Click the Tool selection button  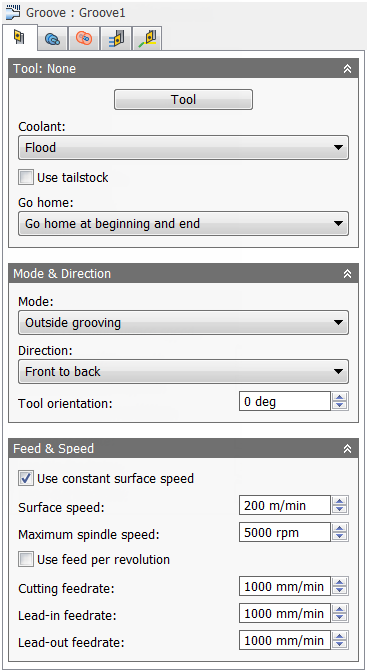184,100
